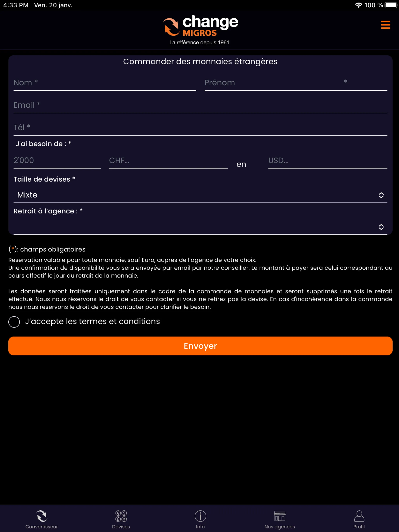
Task: Toggle J'accepte les termes et conditions checkbox
Action: [14, 322]
